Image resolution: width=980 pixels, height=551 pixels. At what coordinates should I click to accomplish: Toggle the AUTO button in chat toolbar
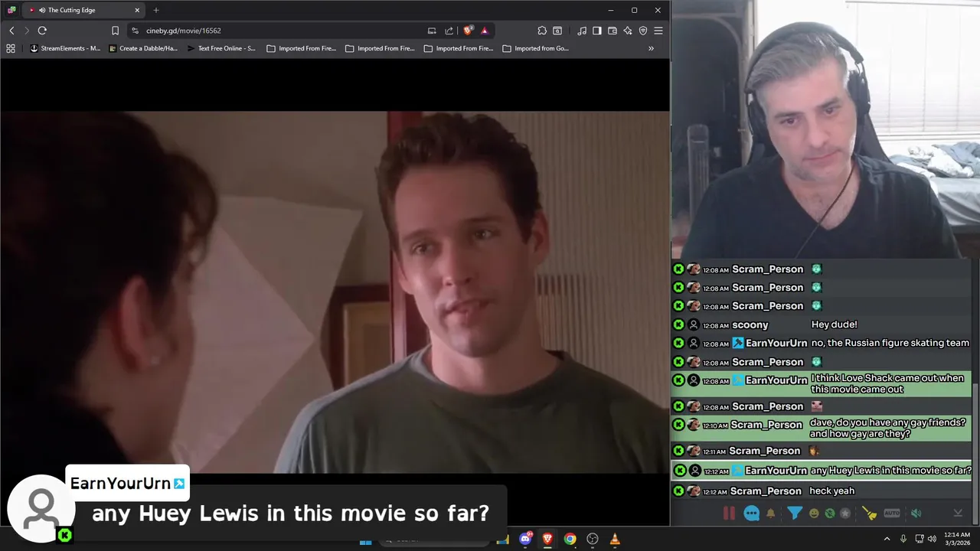coord(892,514)
